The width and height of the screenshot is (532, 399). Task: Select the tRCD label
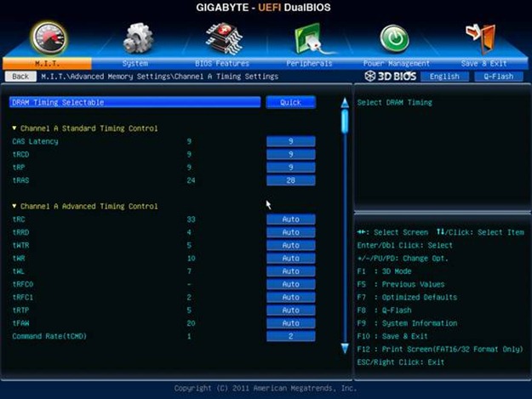point(20,154)
